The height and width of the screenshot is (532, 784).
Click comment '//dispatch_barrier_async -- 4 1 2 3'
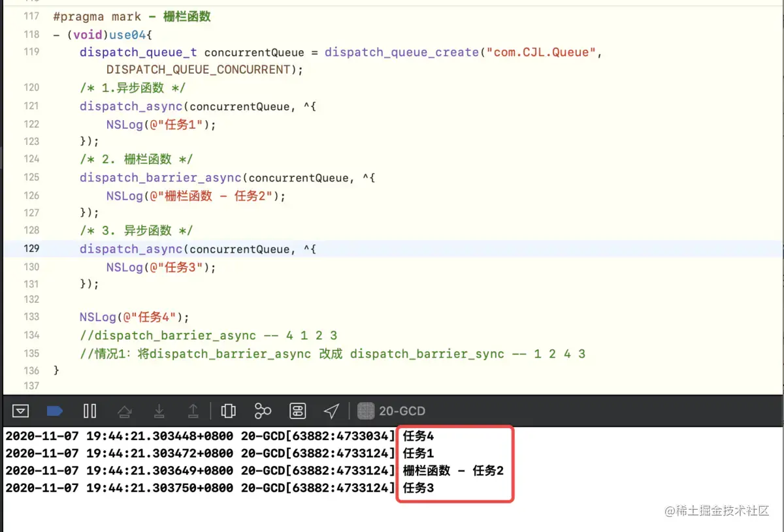(208, 335)
